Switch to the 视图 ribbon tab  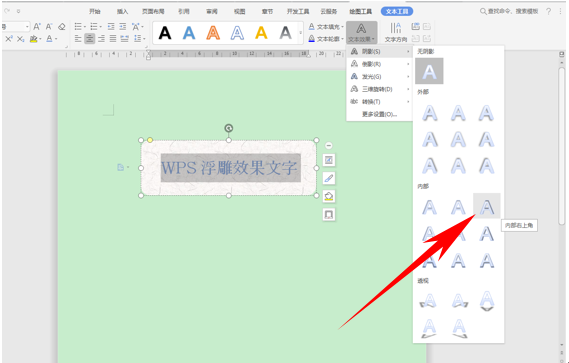pyautogui.click(x=240, y=12)
